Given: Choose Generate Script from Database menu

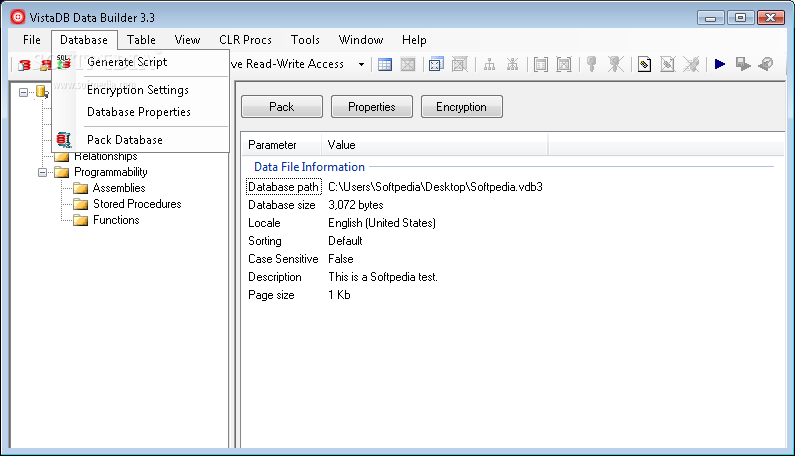Looking at the screenshot, I should click(140, 62).
